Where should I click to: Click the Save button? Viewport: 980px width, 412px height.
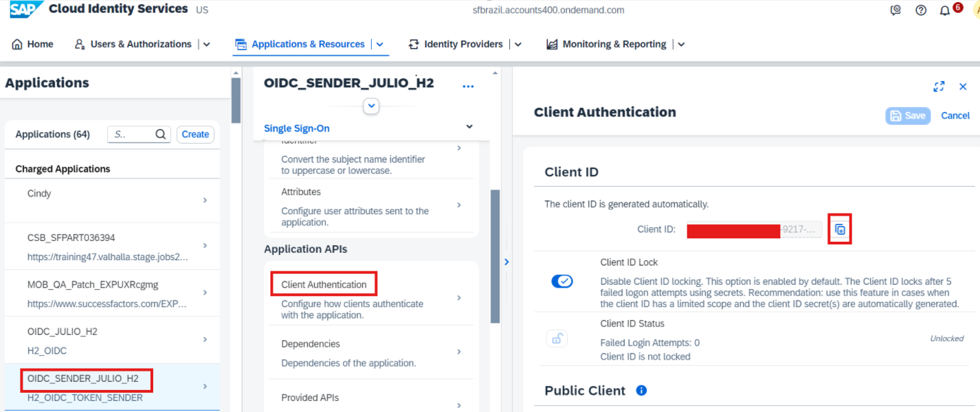908,116
